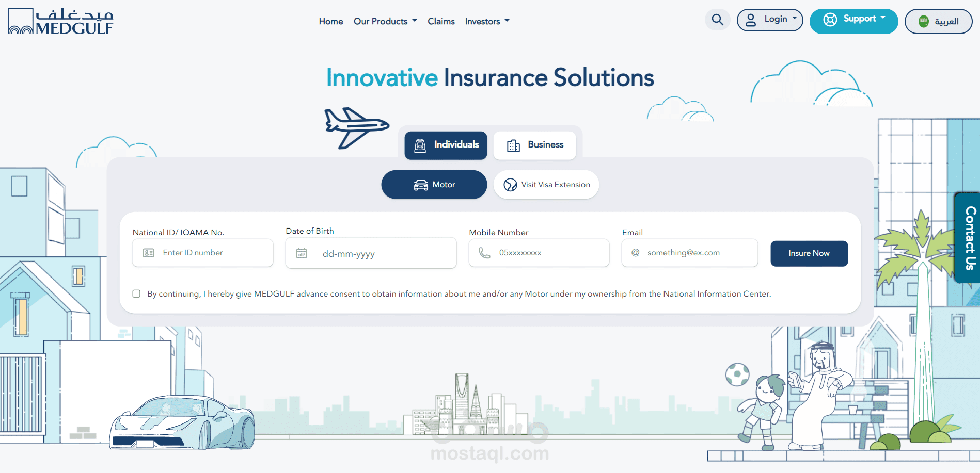Image resolution: width=980 pixels, height=473 pixels.
Task: Focus the Date of Birth field
Action: (x=371, y=253)
